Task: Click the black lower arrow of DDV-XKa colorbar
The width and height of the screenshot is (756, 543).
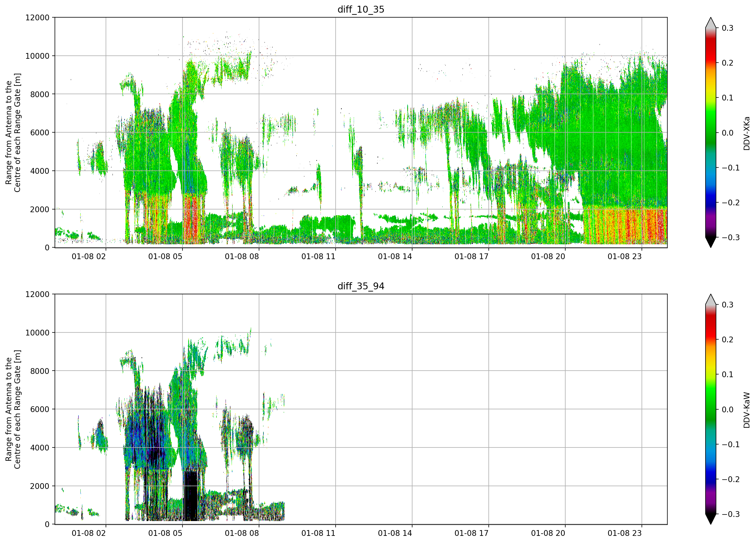Action: point(711,242)
